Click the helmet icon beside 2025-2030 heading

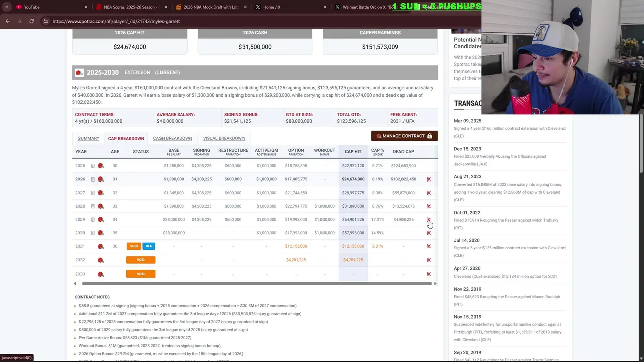[x=79, y=73]
